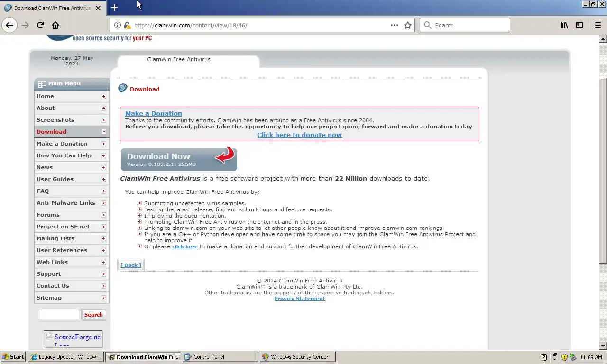Open the Library bookmarks icon
Image resolution: width=607 pixels, height=364 pixels.
[x=564, y=25]
